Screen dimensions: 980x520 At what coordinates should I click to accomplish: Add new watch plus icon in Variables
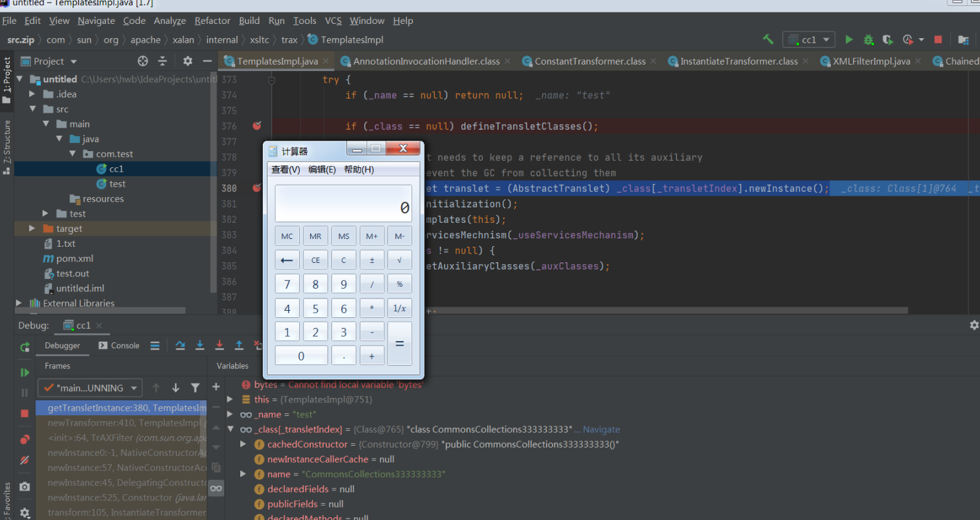pos(216,387)
